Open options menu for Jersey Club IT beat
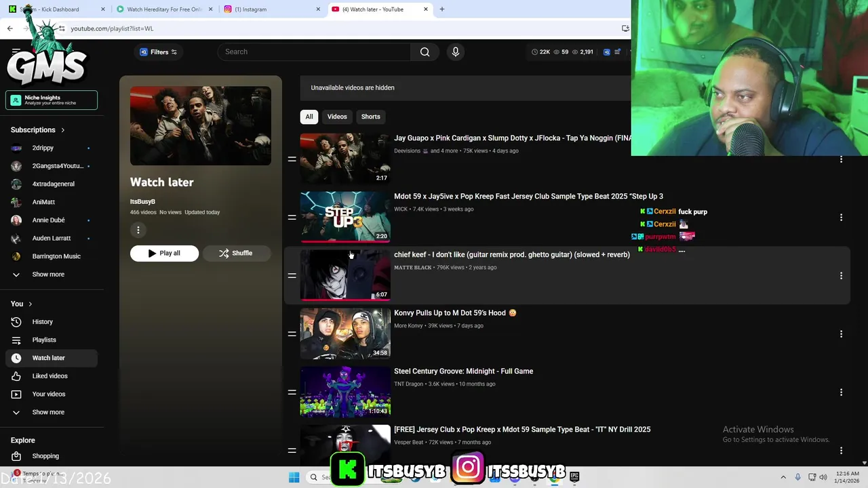 841,451
